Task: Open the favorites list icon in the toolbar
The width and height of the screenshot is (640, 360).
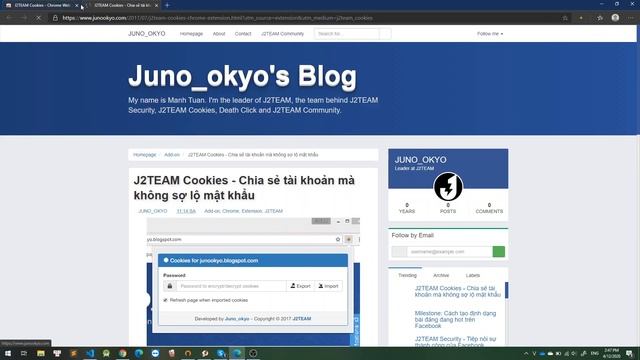Action: click(x=600, y=18)
